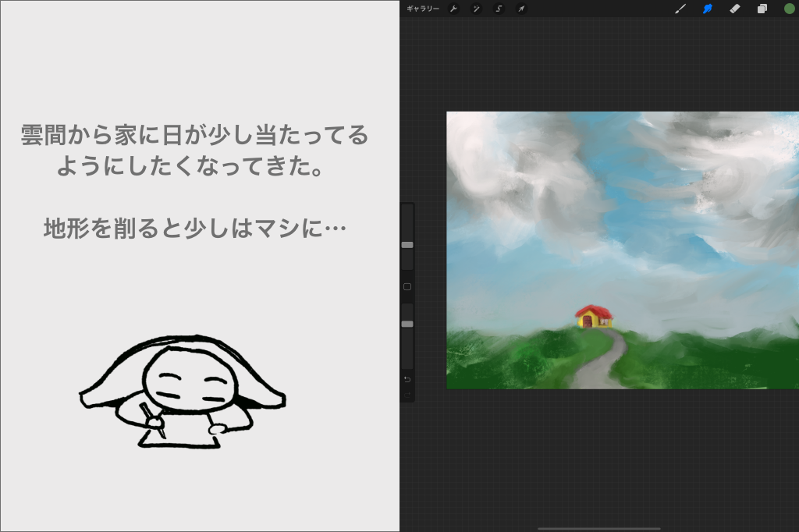Click the text 雲間から家に日が少し当たってる

pyautogui.click(x=194, y=135)
